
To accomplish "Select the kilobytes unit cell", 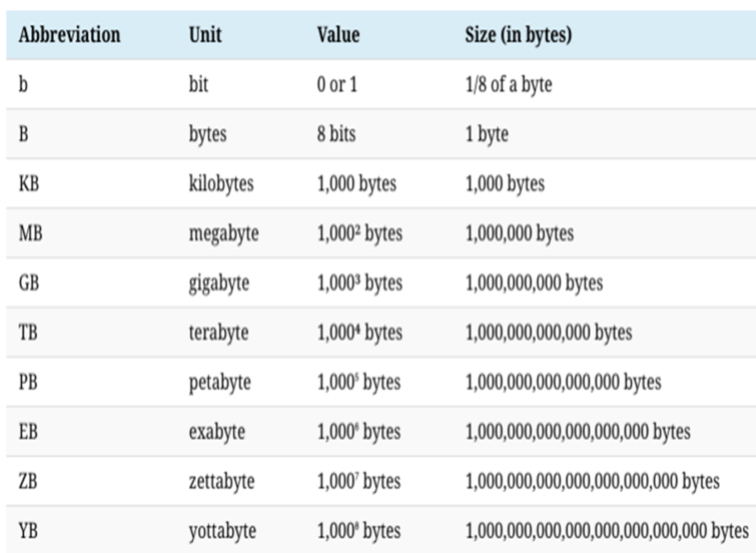I will pos(221,184).
